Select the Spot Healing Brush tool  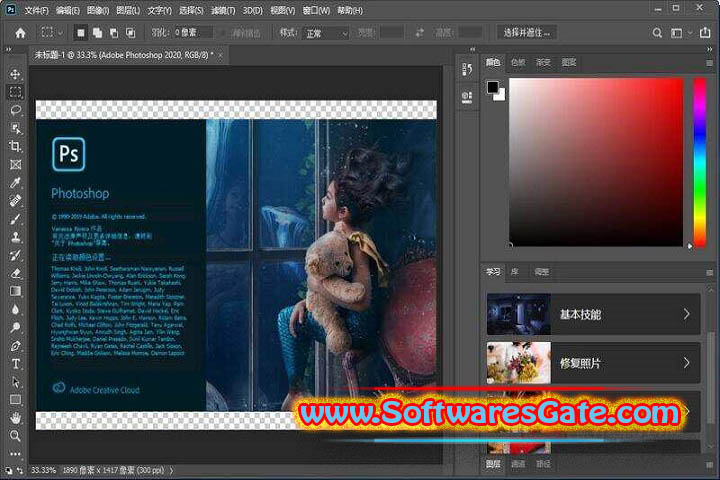pyautogui.click(x=15, y=201)
